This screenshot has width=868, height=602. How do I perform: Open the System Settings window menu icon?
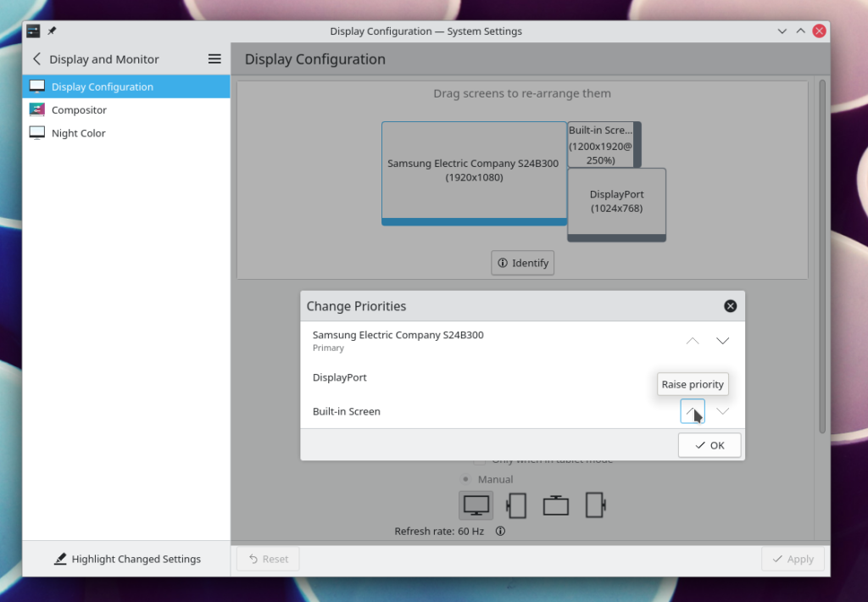click(33, 31)
